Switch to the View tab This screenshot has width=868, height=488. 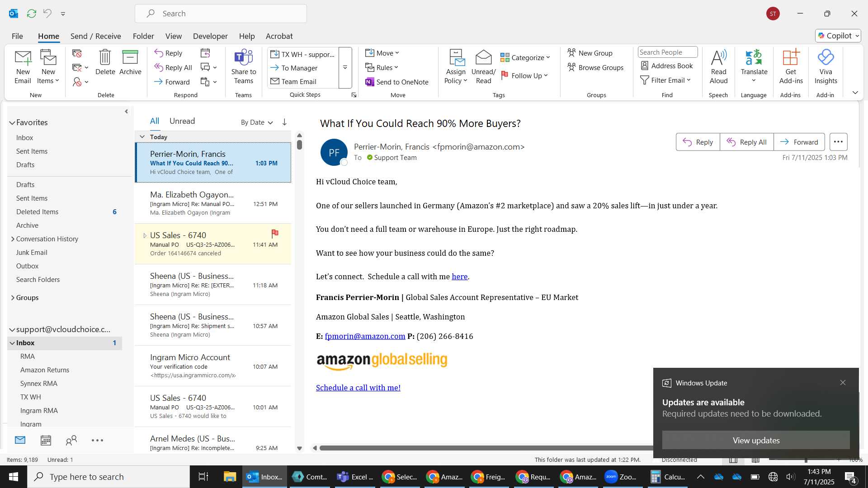coord(173,36)
